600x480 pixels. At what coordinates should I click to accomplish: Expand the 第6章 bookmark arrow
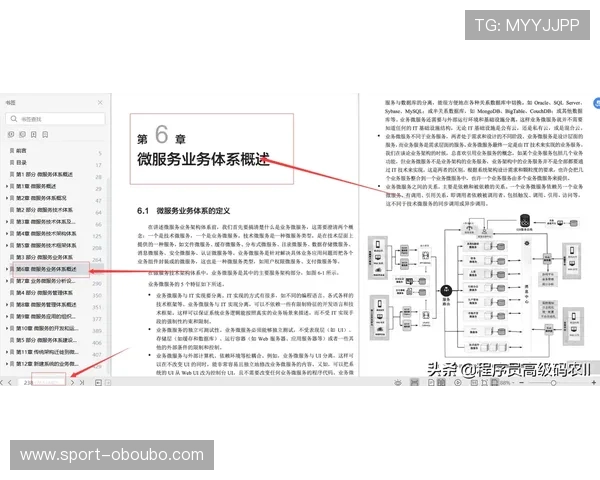tap(7, 269)
